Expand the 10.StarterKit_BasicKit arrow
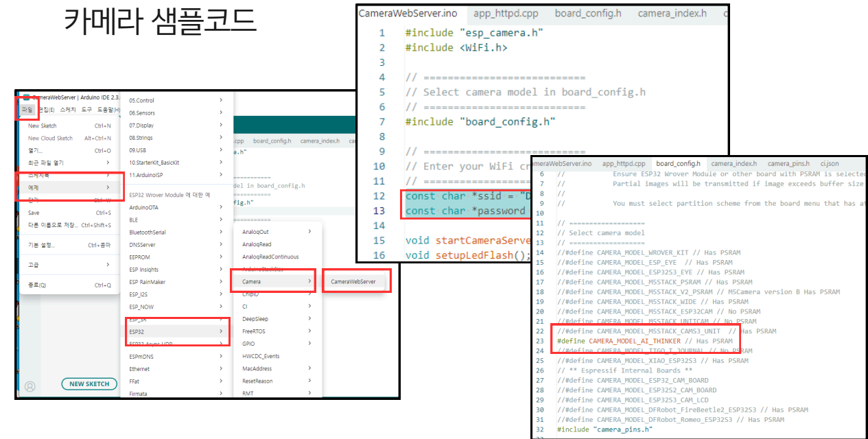This screenshot has width=868, height=439. (221, 163)
